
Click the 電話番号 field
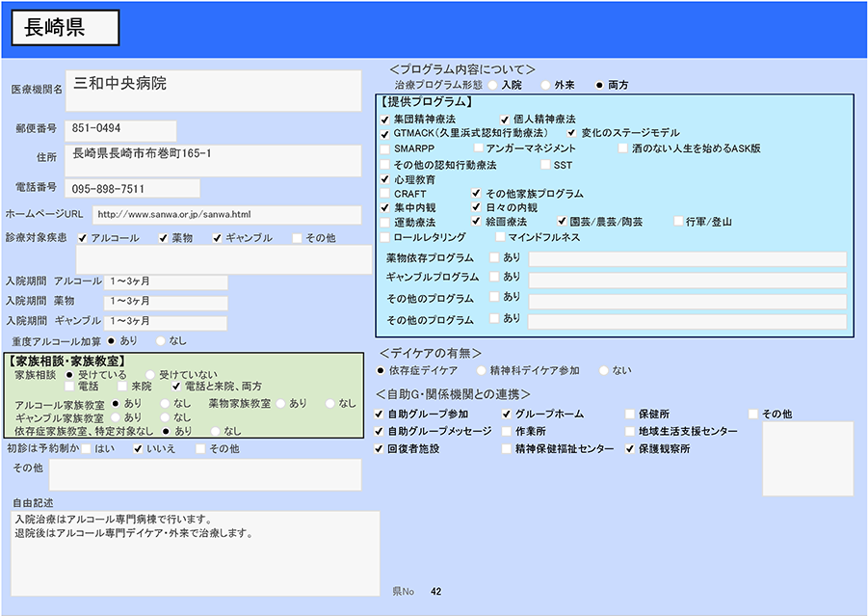133,188
